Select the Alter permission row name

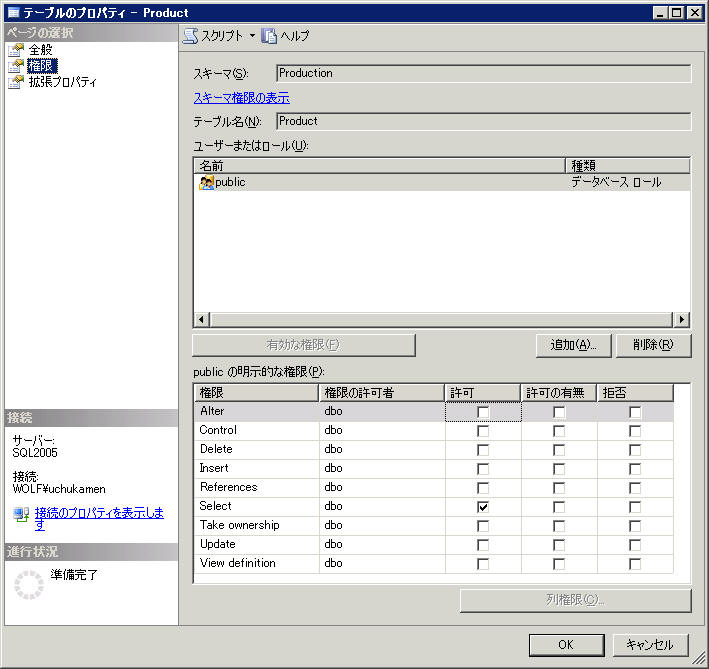point(212,411)
